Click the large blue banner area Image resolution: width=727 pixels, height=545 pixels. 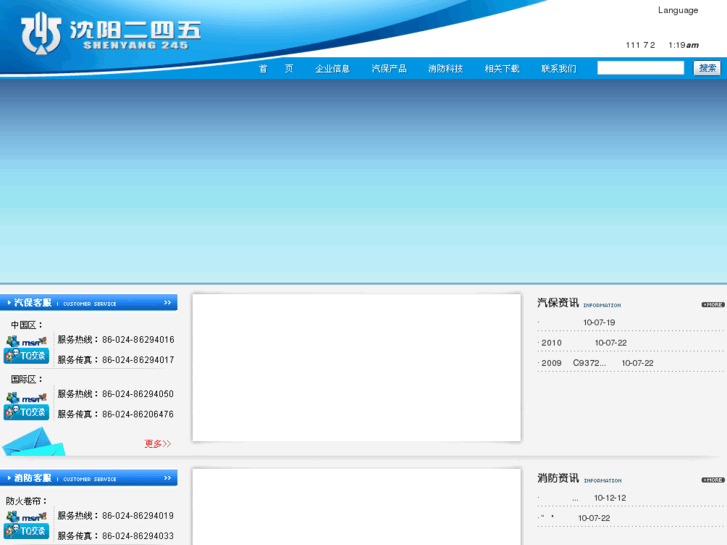tap(364, 181)
